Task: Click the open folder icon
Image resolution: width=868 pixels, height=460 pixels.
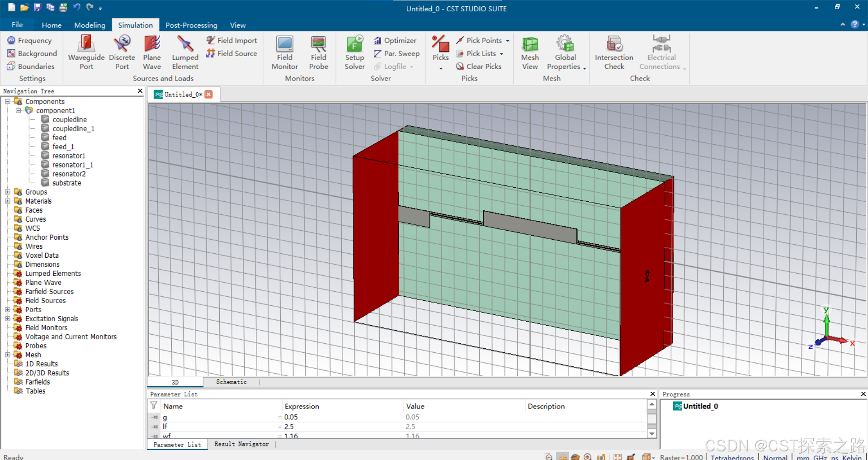Action: click(x=24, y=7)
